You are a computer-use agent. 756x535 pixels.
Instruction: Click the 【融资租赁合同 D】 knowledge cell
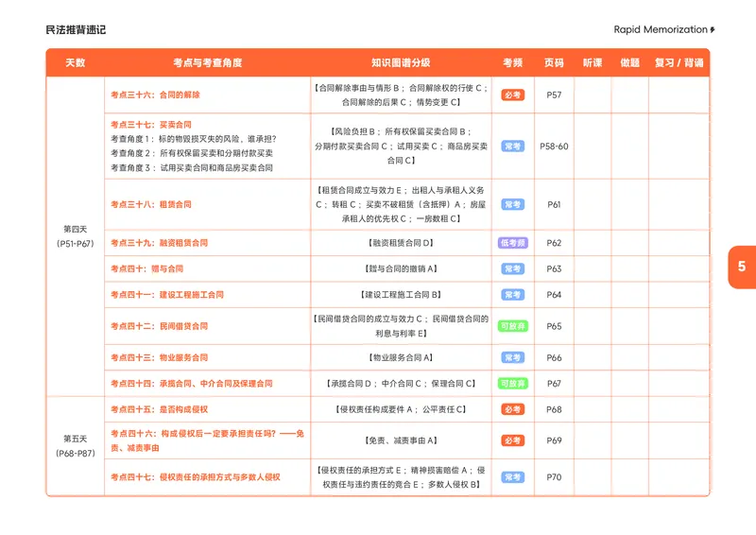[x=401, y=243]
